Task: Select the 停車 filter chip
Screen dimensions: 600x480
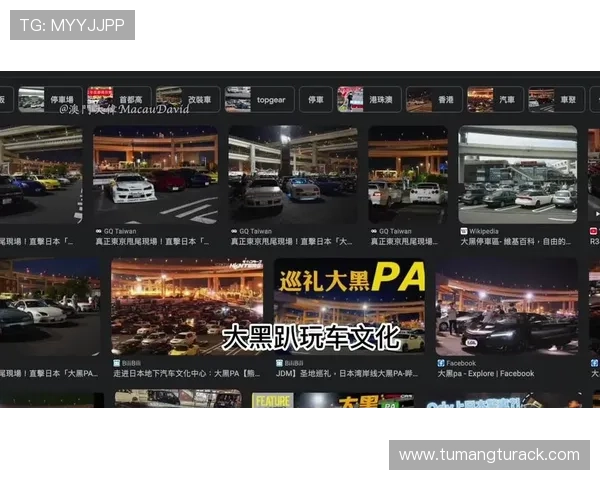Action: click(x=316, y=100)
